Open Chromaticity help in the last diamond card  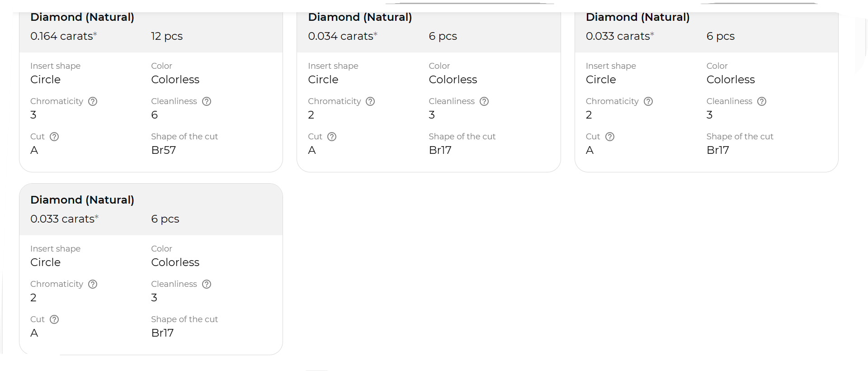pyautogui.click(x=93, y=284)
